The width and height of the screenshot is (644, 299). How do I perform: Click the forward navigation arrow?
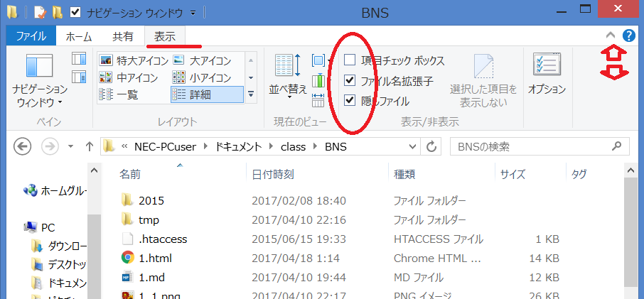[x=50, y=146]
